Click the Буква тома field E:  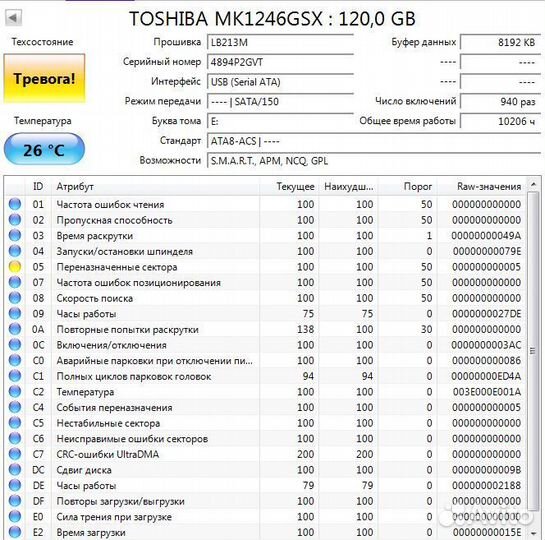(280, 121)
